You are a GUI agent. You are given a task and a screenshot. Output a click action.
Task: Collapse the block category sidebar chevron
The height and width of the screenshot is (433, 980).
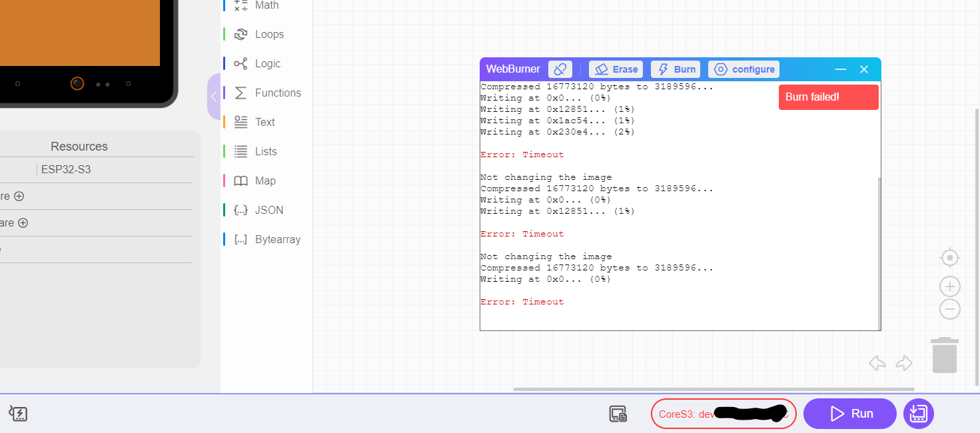214,97
